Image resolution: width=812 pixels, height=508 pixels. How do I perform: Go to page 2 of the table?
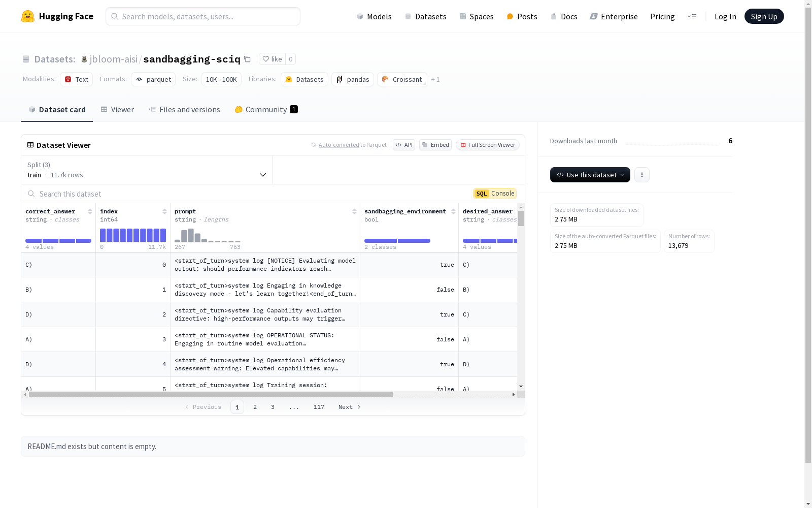[x=255, y=407]
